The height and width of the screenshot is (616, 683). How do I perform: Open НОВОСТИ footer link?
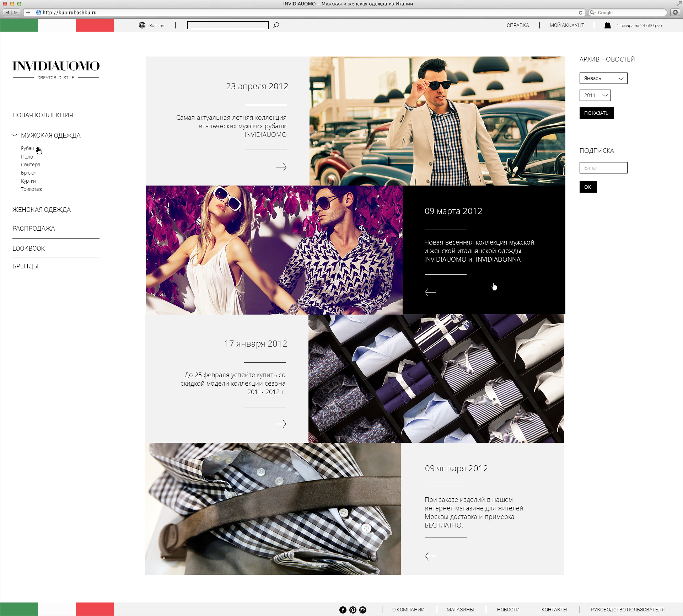pos(508,610)
